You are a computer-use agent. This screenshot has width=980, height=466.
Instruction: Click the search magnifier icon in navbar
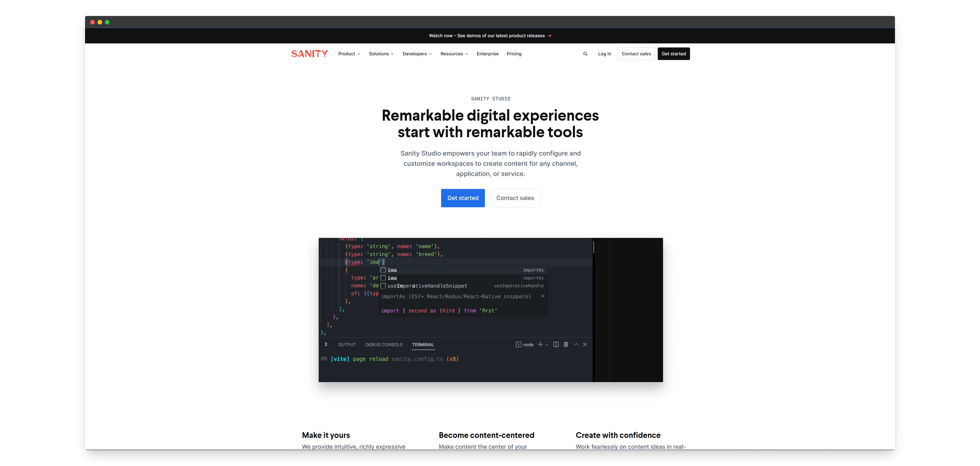(x=585, y=54)
